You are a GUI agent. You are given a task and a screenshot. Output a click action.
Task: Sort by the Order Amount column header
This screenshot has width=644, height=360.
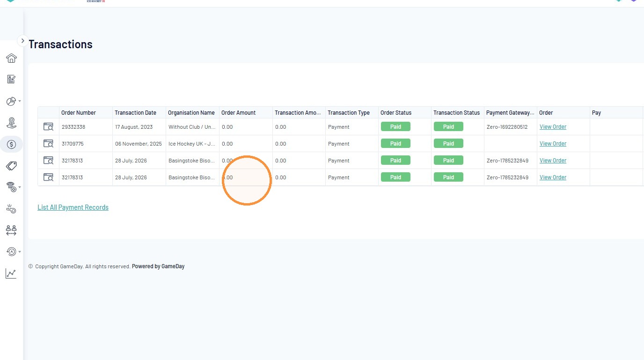246,113
